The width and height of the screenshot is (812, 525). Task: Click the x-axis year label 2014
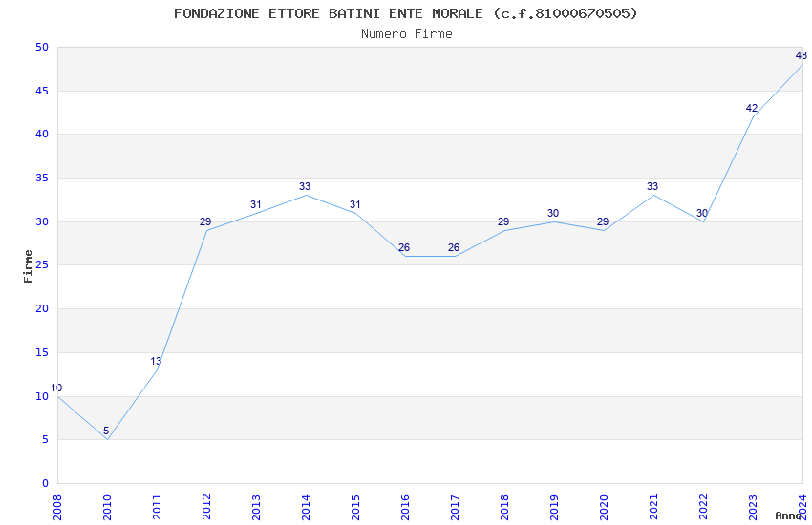[306, 507]
